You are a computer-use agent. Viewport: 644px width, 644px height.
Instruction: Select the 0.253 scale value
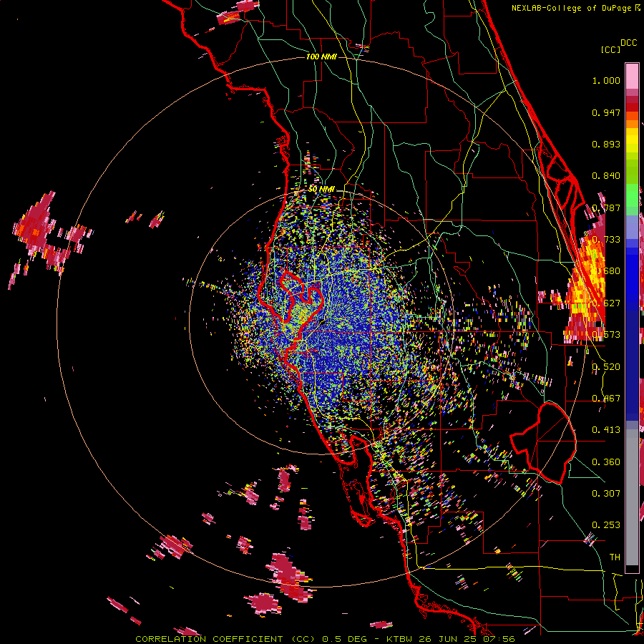[x=606, y=525]
